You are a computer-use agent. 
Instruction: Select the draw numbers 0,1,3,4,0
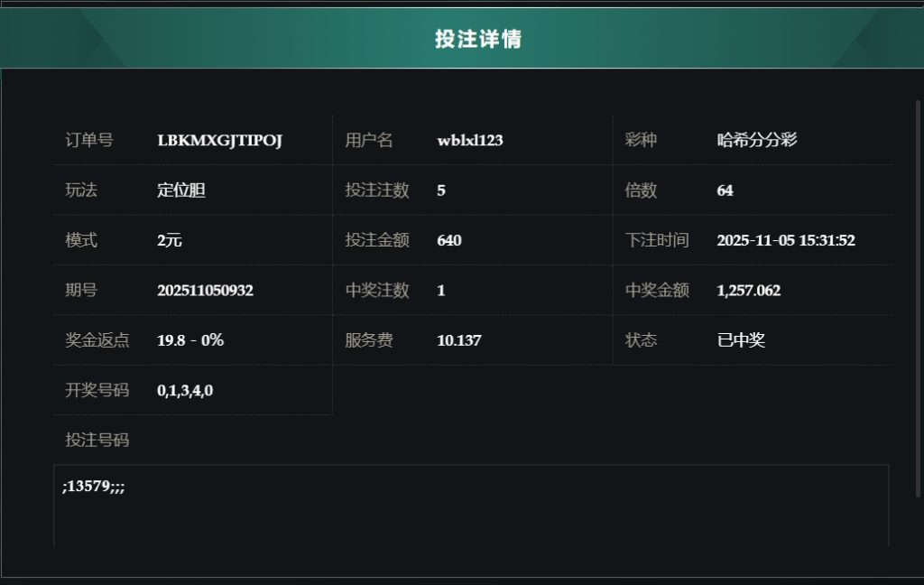(x=185, y=391)
